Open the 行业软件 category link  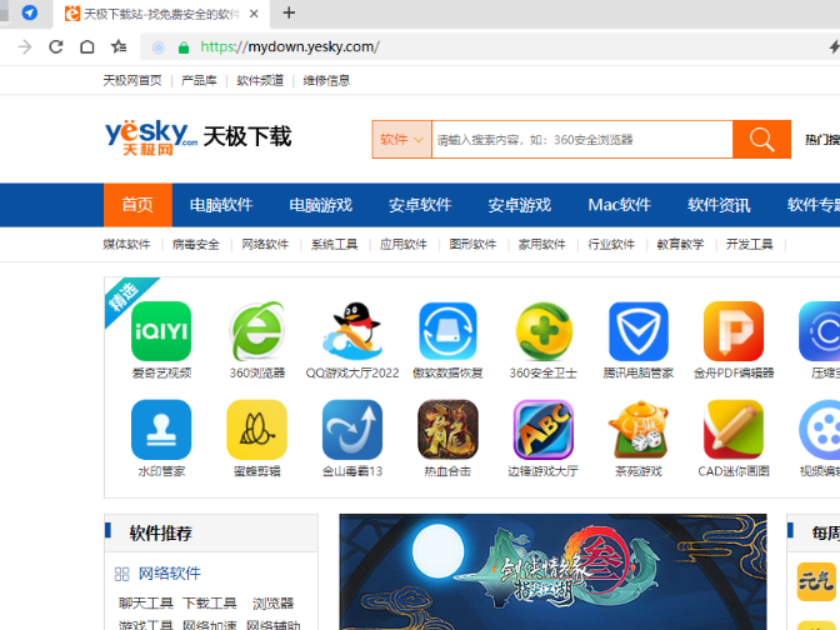[611, 244]
